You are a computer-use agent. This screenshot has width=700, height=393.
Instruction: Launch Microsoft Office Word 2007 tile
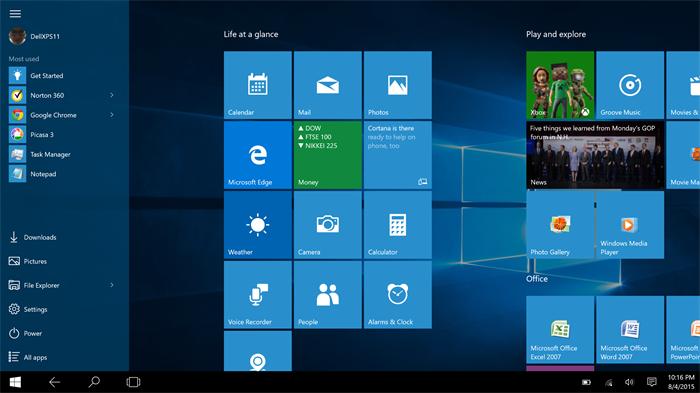pyautogui.click(x=630, y=330)
